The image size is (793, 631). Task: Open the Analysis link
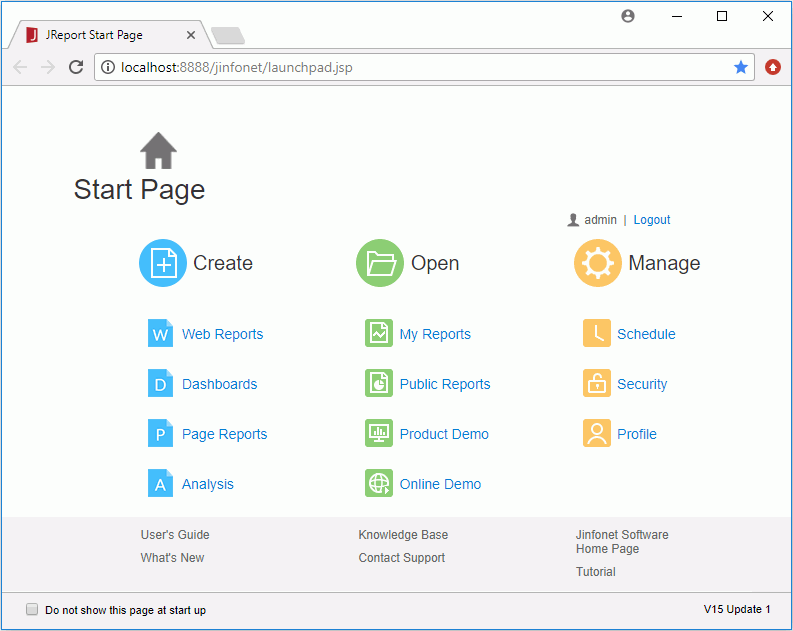(208, 484)
